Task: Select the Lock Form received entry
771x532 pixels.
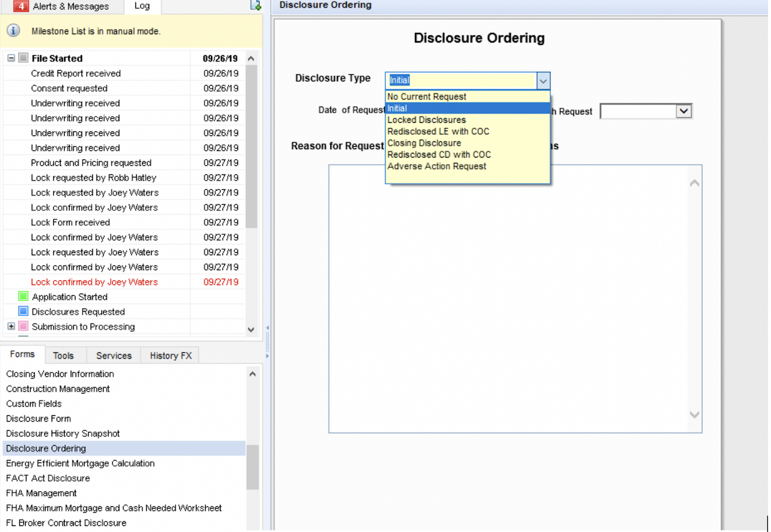Action: click(124, 222)
